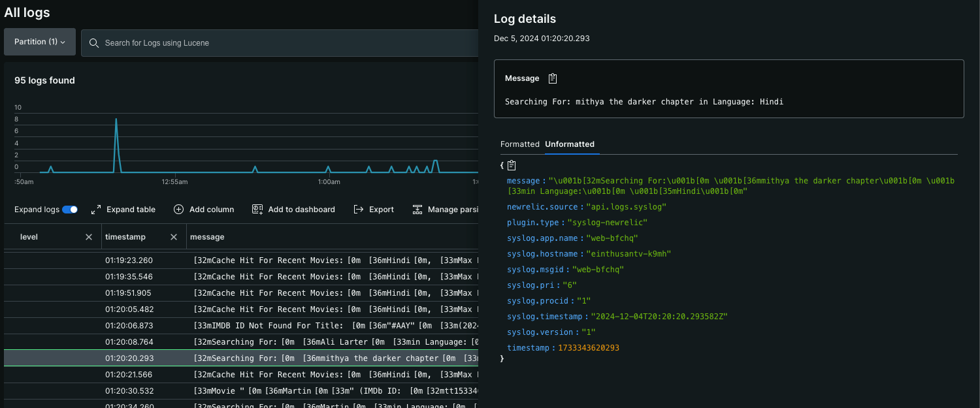Image resolution: width=980 pixels, height=408 pixels.
Task: Click the syslog.app.name value web-bfchq
Action: pos(612,238)
